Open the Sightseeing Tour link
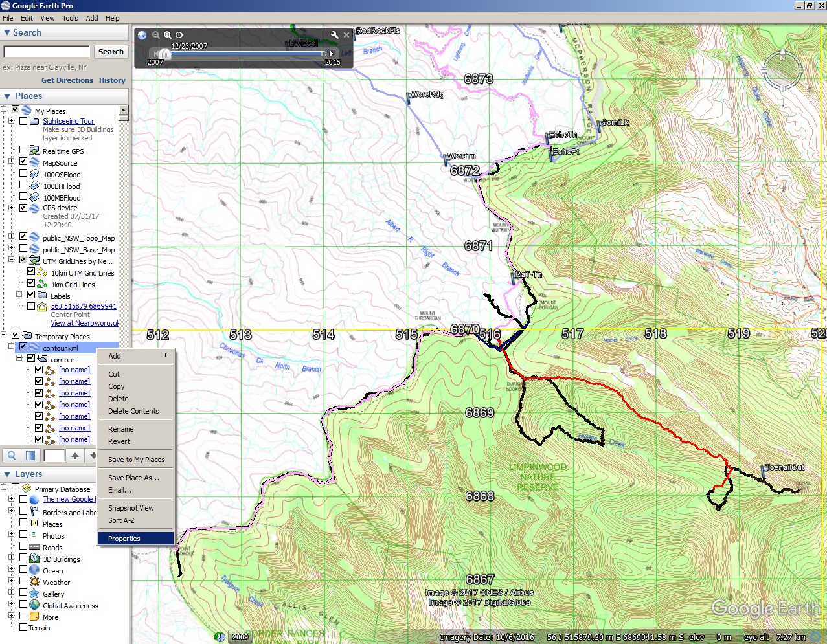 69,121
